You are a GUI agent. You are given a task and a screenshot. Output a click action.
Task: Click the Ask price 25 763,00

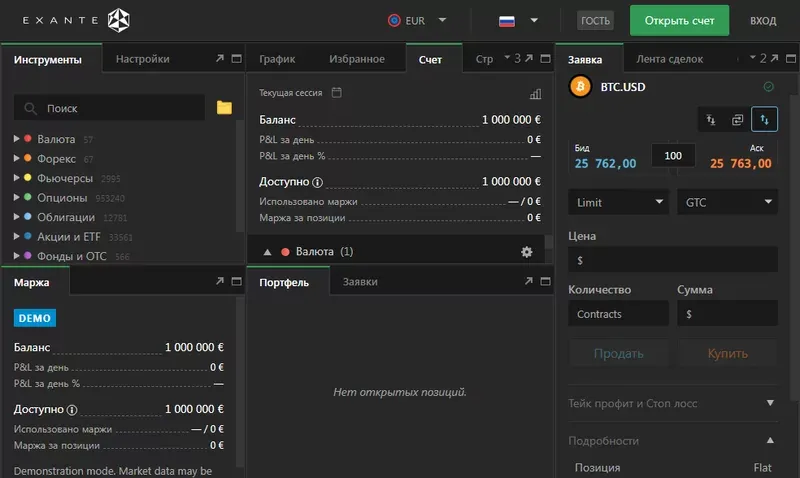click(741, 164)
